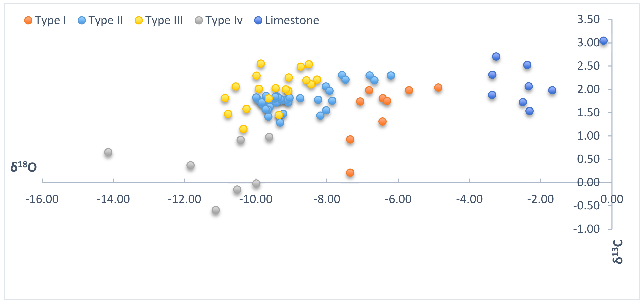
Task: Click the yellow Type III legend marker
Action: (x=139, y=20)
